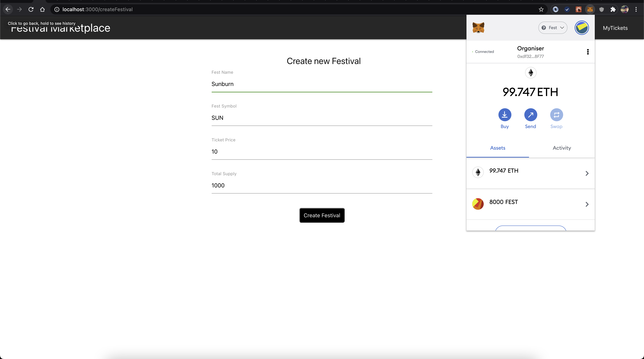Open account options three-dot menu
This screenshot has height=359, width=644.
[588, 52]
